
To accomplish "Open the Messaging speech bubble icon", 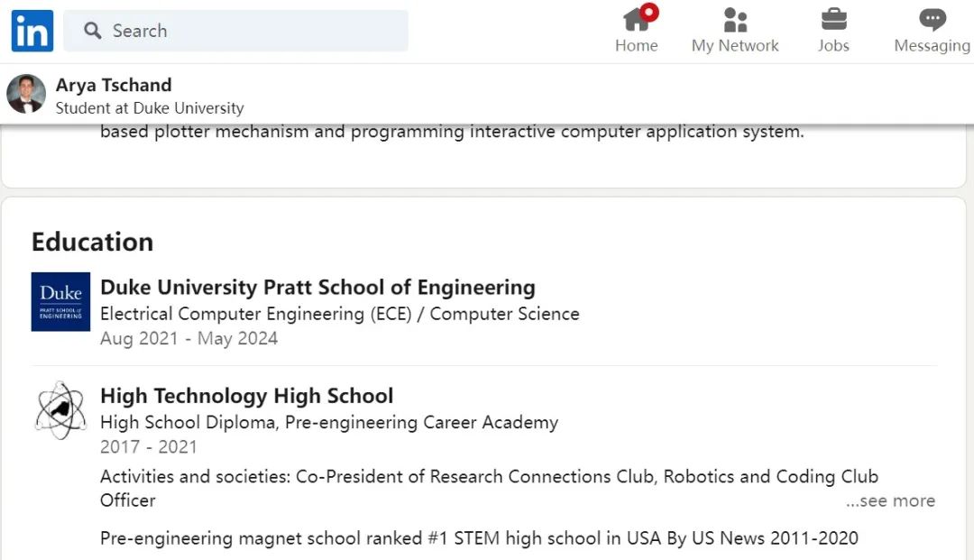I will click(x=932, y=19).
